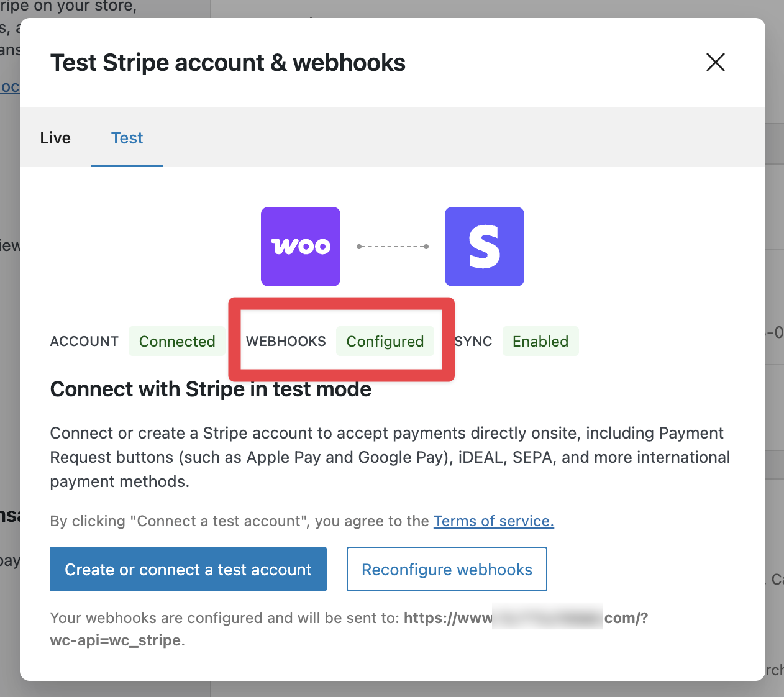This screenshot has height=697, width=784.
Task: Close the Test Stripe account dialog
Action: coord(715,62)
